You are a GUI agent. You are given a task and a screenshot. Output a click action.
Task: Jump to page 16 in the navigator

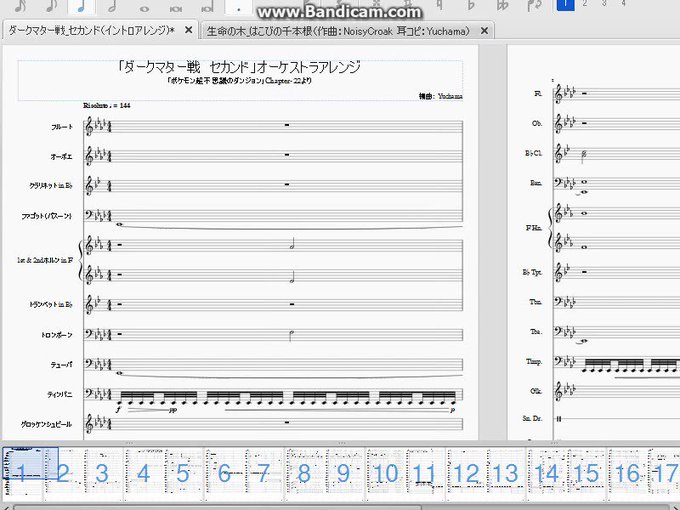(x=627, y=473)
